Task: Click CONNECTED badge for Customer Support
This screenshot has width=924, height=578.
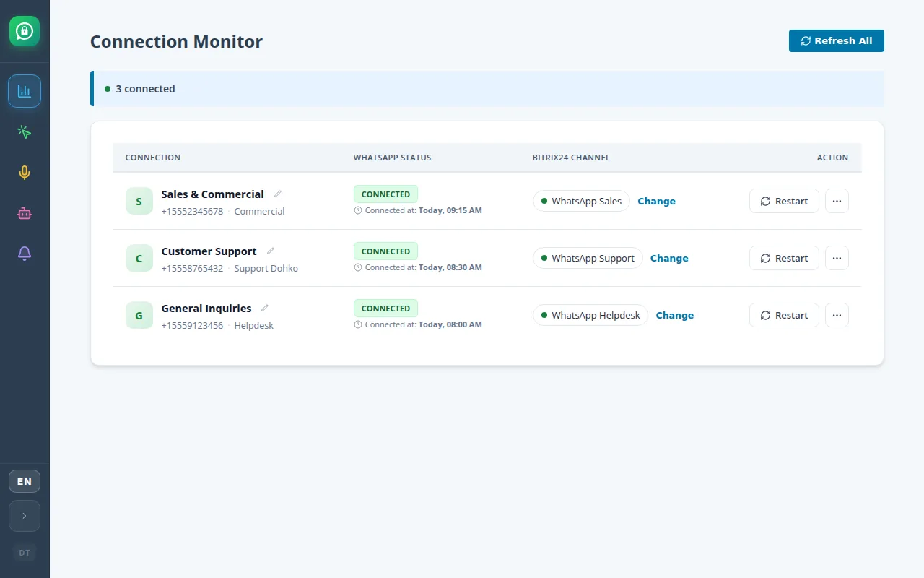Action: [385, 251]
